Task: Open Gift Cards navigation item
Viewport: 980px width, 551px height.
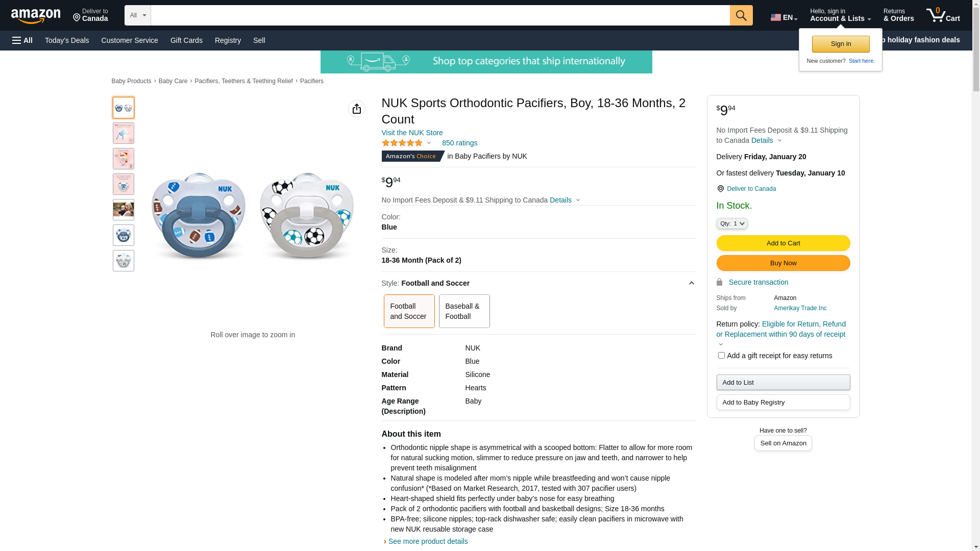Action: pyautogui.click(x=186, y=40)
